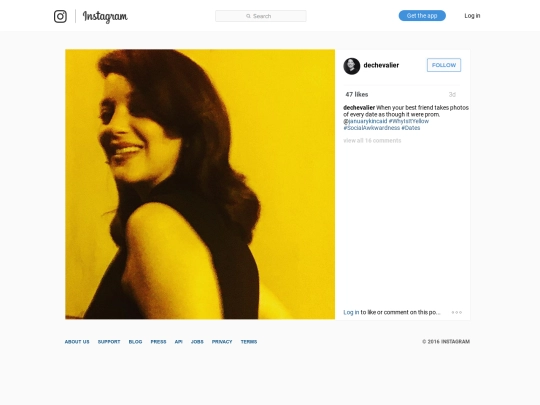Open the Privacy footer link
The height and width of the screenshot is (405, 540).
(222, 342)
